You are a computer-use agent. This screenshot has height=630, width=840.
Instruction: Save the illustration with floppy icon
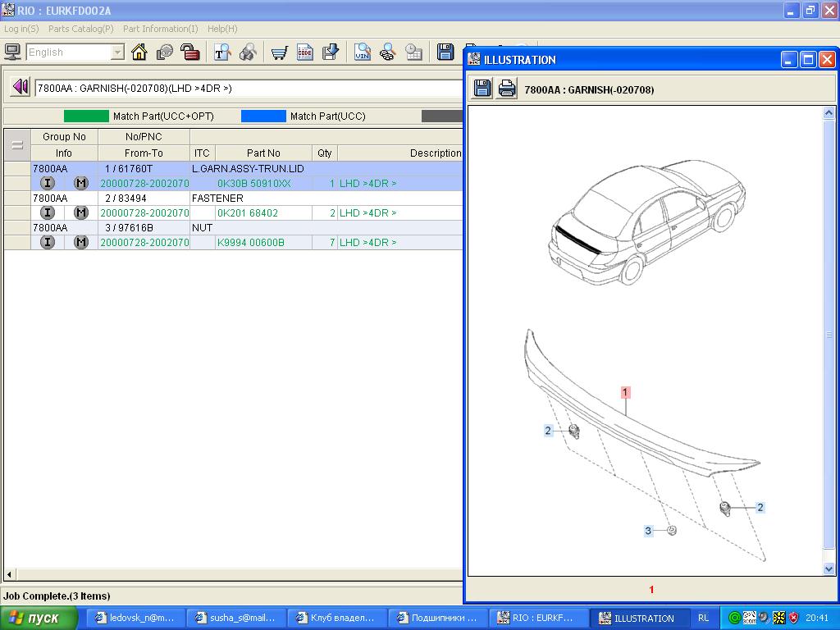pos(483,89)
